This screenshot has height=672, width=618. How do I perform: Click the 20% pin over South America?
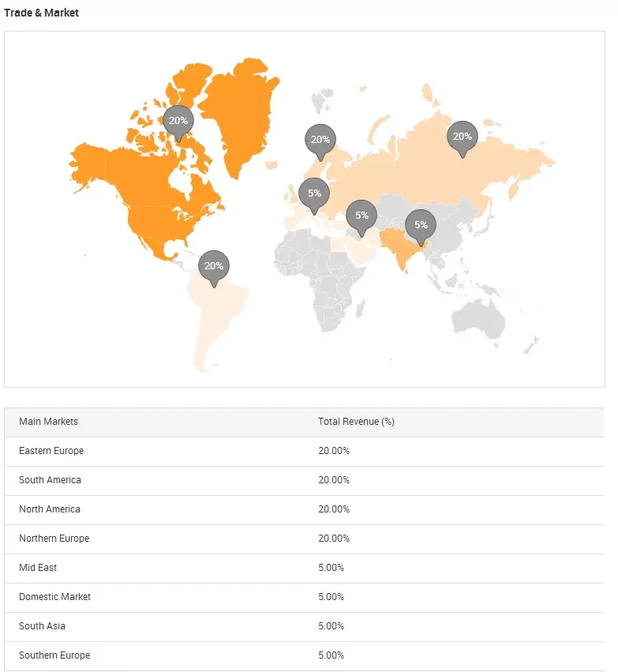pos(214,266)
